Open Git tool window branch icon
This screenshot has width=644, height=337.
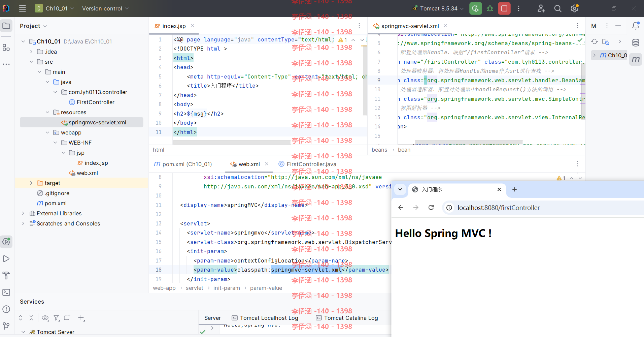6,326
